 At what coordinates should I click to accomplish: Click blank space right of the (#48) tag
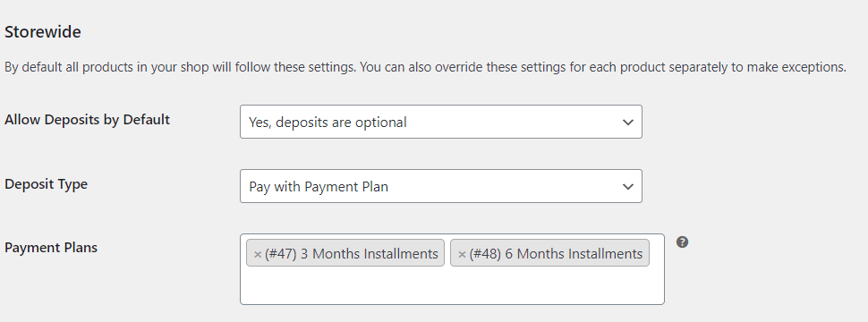point(657,253)
